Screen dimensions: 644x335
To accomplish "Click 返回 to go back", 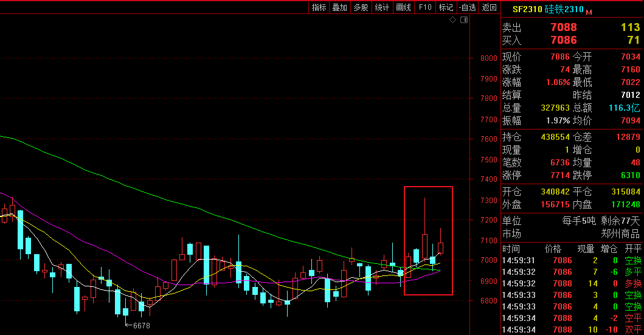I will click(490, 7).
